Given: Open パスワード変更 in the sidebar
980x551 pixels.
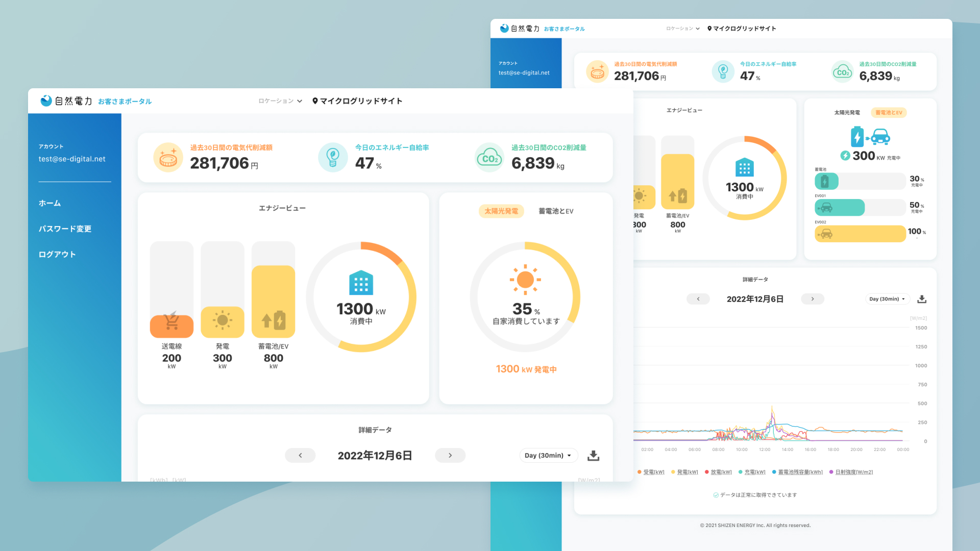Looking at the screenshot, I should click(x=65, y=229).
